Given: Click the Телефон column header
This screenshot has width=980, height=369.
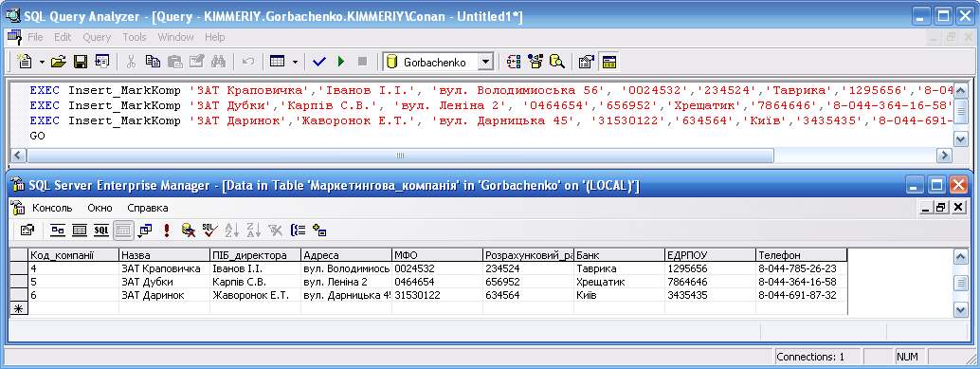Looking at the screenshot, I should pos(801,255).
